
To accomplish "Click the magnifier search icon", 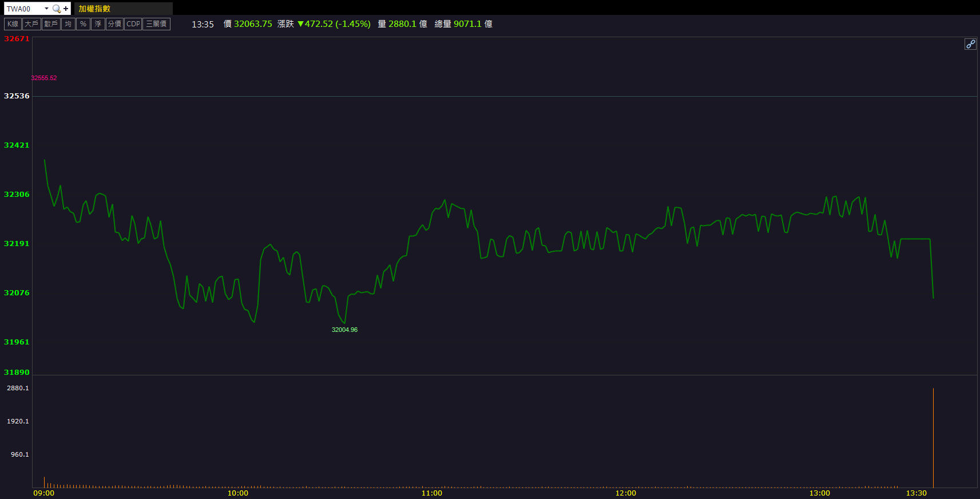I will point(56,9).
